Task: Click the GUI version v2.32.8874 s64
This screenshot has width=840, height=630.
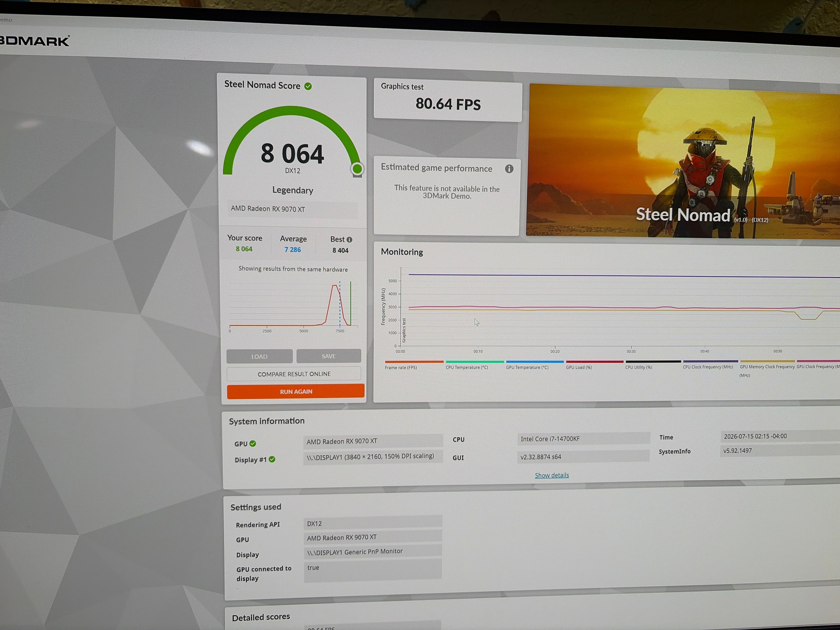Action: coord(583,457)
